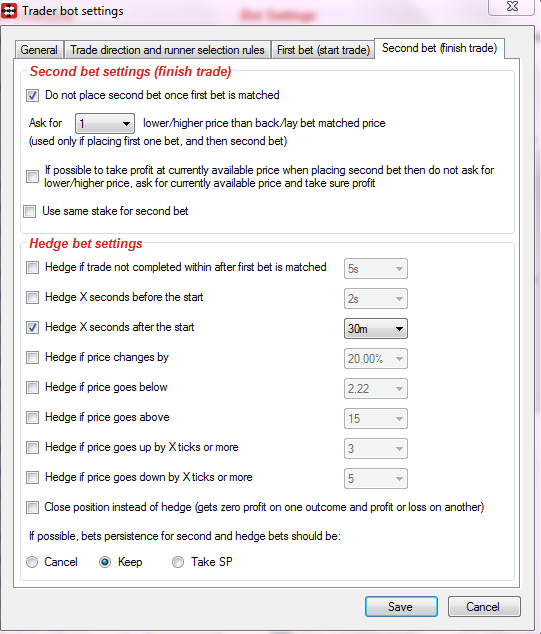
Task: Enable Close position instead of hedge
Action: [x=32, y=507]
